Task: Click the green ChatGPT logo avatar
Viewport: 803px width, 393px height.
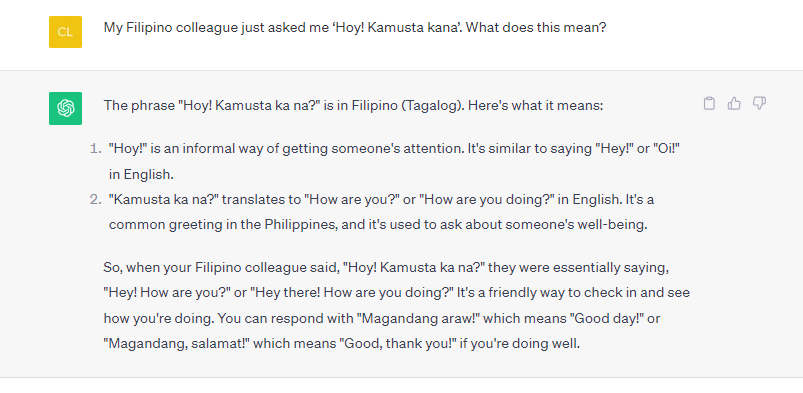Action: click(x=65, y=108)
